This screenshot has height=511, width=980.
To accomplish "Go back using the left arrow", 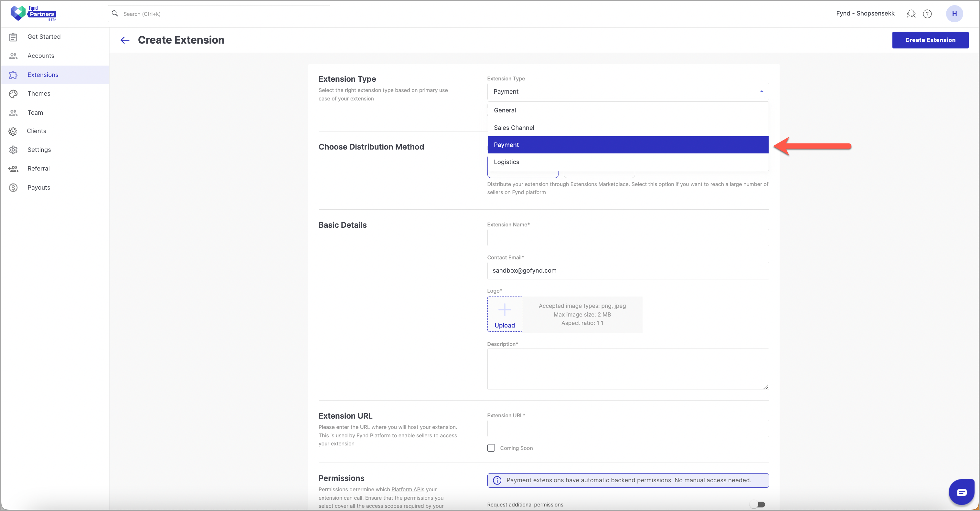I will 125,40.
